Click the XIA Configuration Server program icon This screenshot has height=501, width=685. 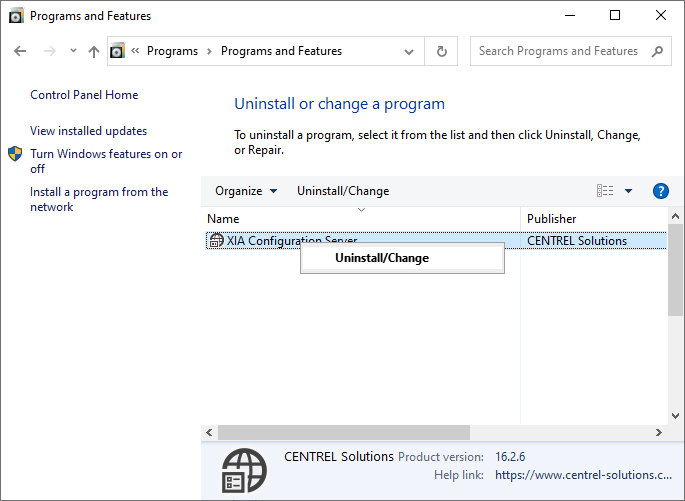pos(215,240)
